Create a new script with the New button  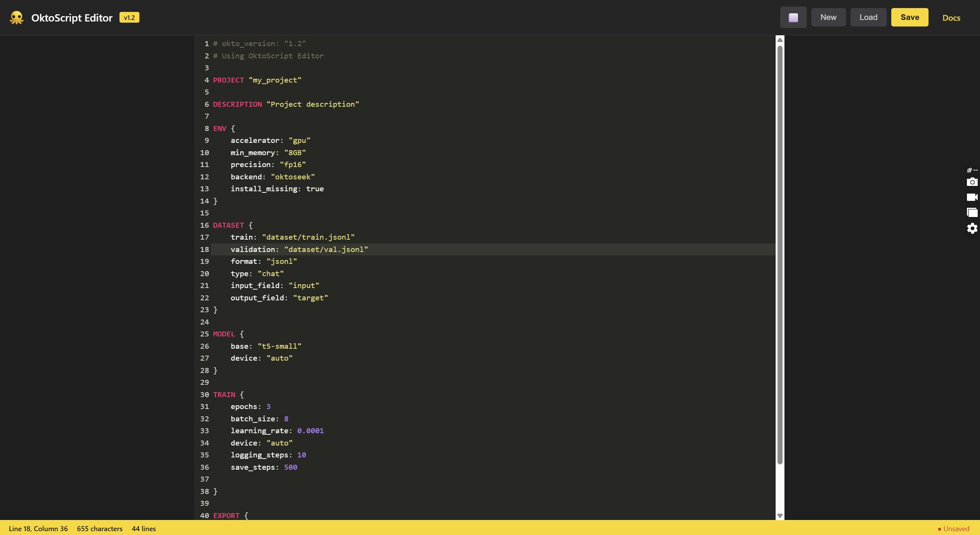tap(828, 17)
